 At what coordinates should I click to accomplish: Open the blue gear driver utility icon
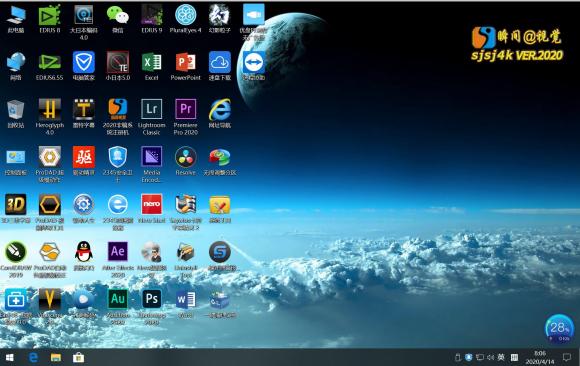[84, 204]
